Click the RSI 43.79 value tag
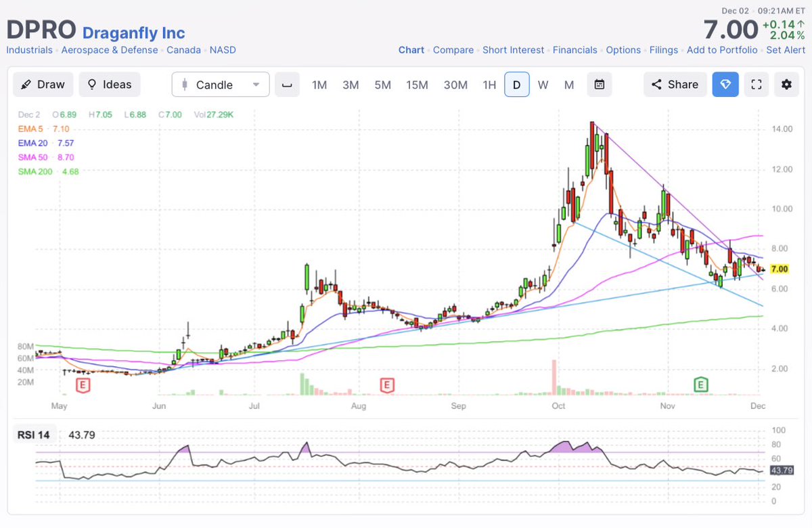The image size is (812, 528). tap(782, 470)
